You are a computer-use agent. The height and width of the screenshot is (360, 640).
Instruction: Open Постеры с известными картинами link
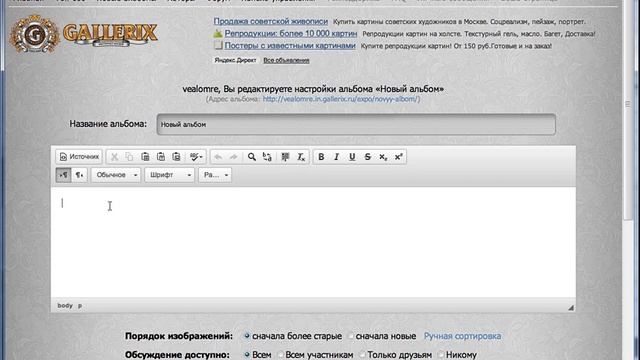290,46
